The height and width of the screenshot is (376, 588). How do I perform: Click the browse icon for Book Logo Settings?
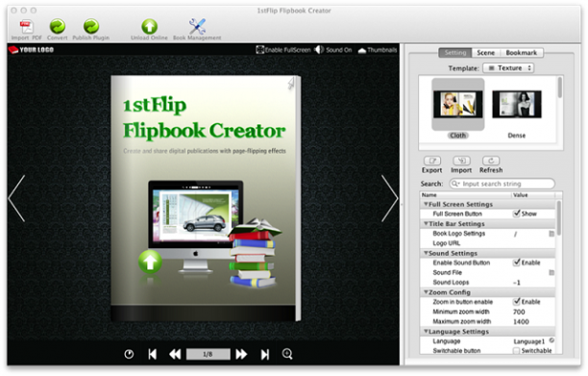[551, 234]
